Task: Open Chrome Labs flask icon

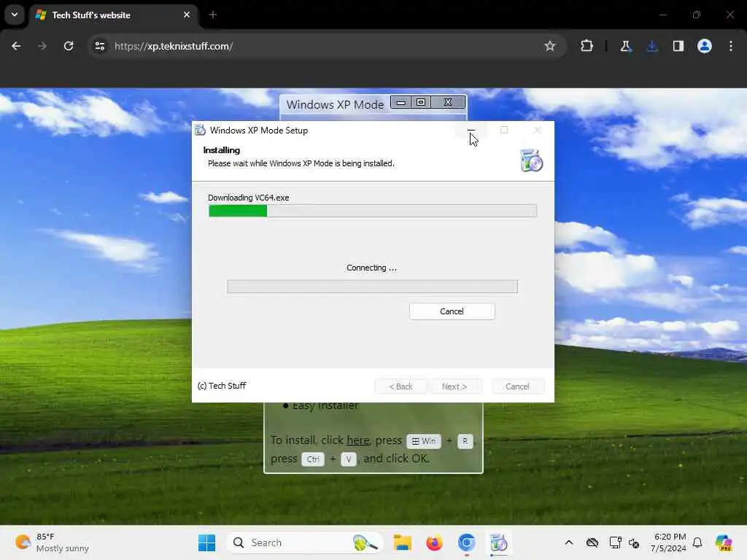Action: point(625,46)
